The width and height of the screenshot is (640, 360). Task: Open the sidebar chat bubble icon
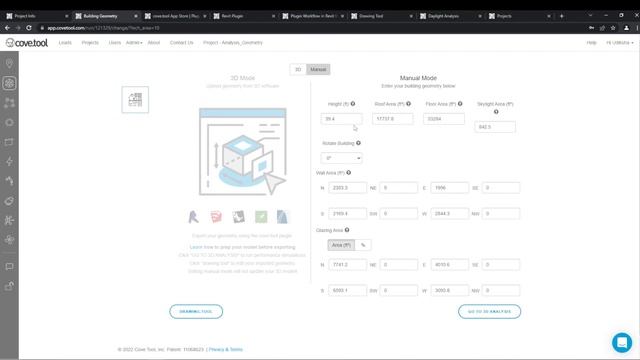tap(9, 267)
